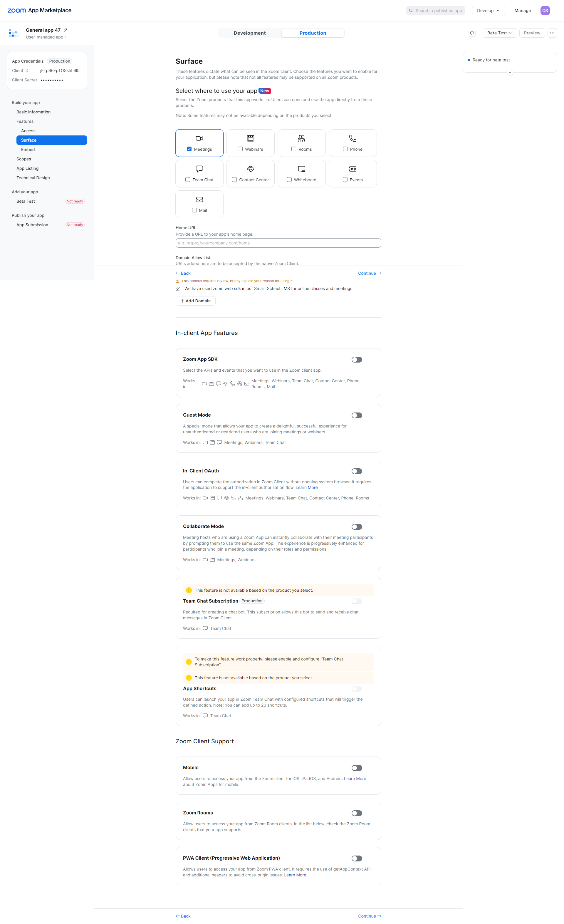The width and height of the screenshot is (564, 924).
Task: Open the feedback comment icon in header
Action: 472,33
